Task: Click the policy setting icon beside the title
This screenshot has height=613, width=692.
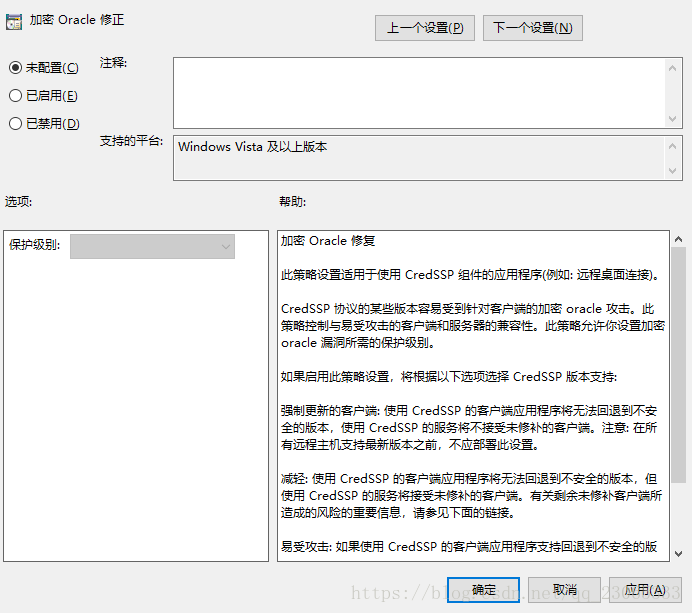Action: click(14, 22)
